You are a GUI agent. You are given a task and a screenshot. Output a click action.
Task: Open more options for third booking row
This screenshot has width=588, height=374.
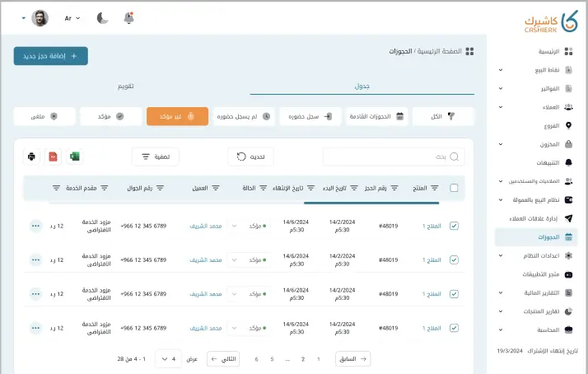pos(35,294)
